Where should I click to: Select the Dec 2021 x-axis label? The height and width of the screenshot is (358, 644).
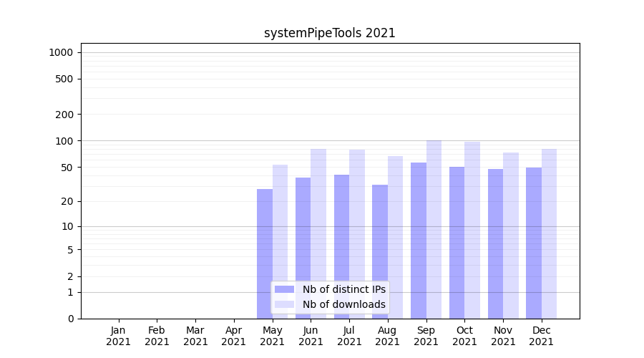click(542, 336)
